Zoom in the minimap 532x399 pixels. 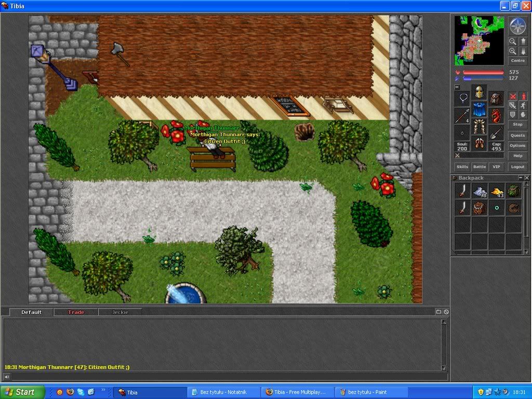(512, 51)
